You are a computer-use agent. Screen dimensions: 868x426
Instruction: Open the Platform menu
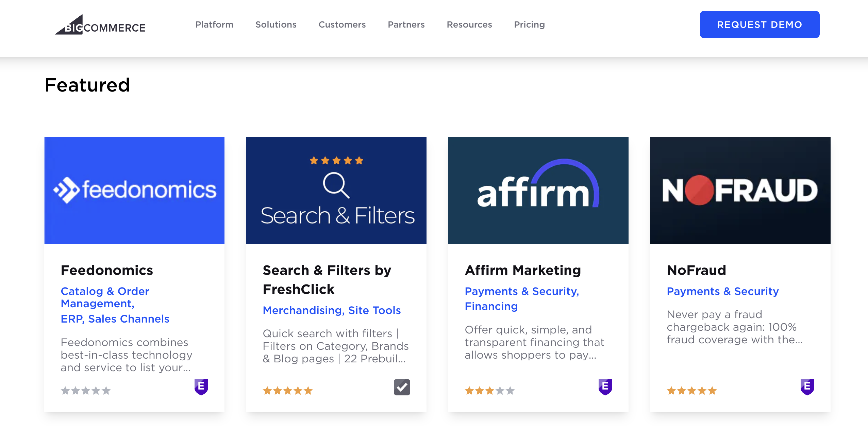click(x=214, y=24)
